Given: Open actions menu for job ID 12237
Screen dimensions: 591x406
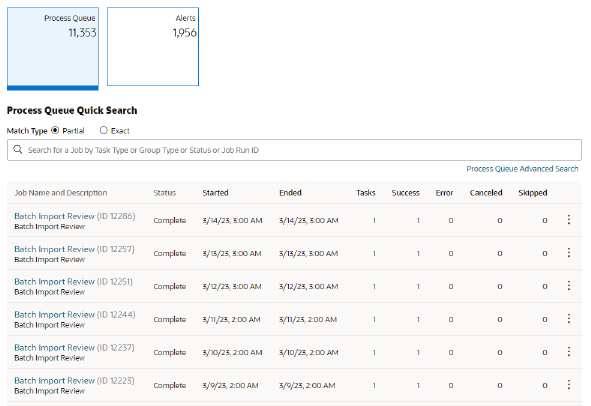Looking at the screenshot, I should point(569,352).
